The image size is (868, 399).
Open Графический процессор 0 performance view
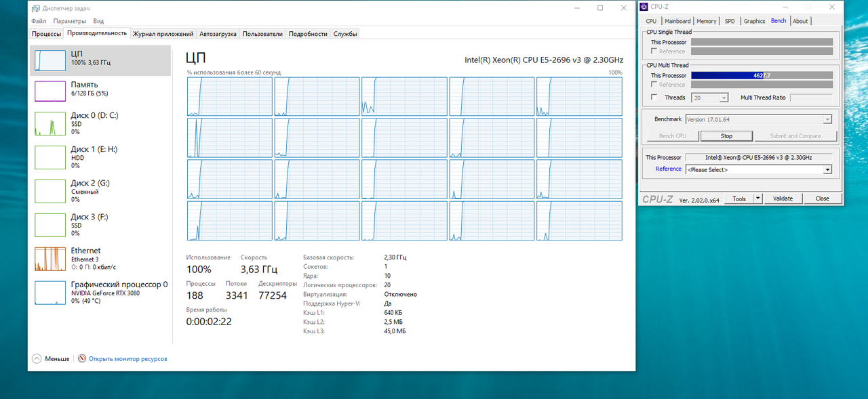(x=100, y=293)
